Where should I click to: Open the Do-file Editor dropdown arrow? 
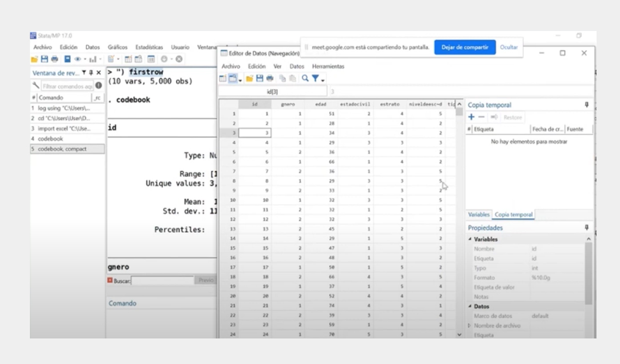118,60
